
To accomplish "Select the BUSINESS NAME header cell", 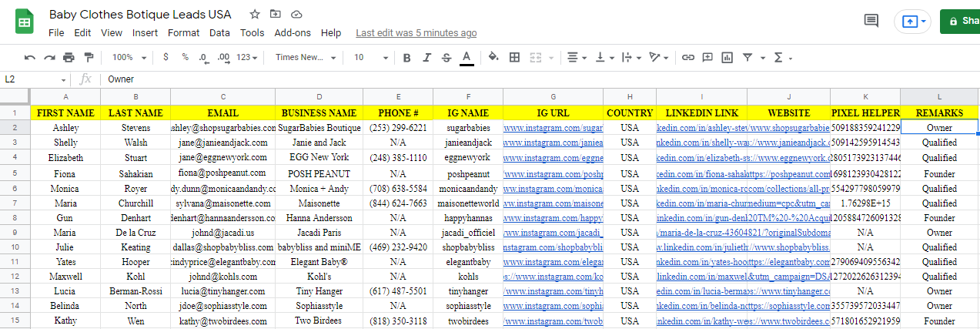I will 319,112.
